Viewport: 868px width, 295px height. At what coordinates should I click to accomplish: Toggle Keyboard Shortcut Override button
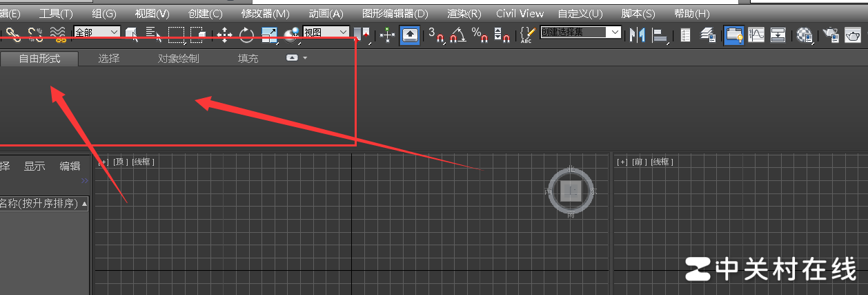[x=409, y=34]
